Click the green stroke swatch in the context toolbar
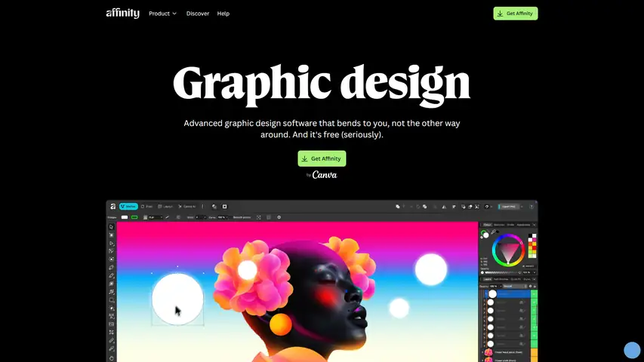 tap(134, 217)
